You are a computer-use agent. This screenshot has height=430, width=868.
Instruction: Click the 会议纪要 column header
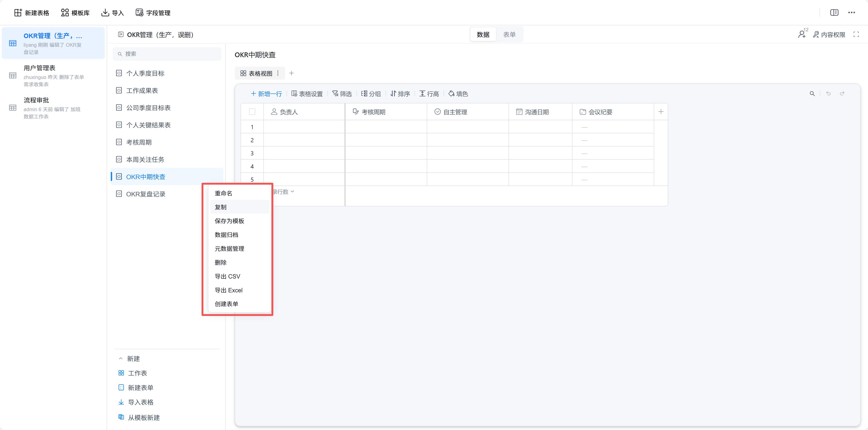coord(613,112)
